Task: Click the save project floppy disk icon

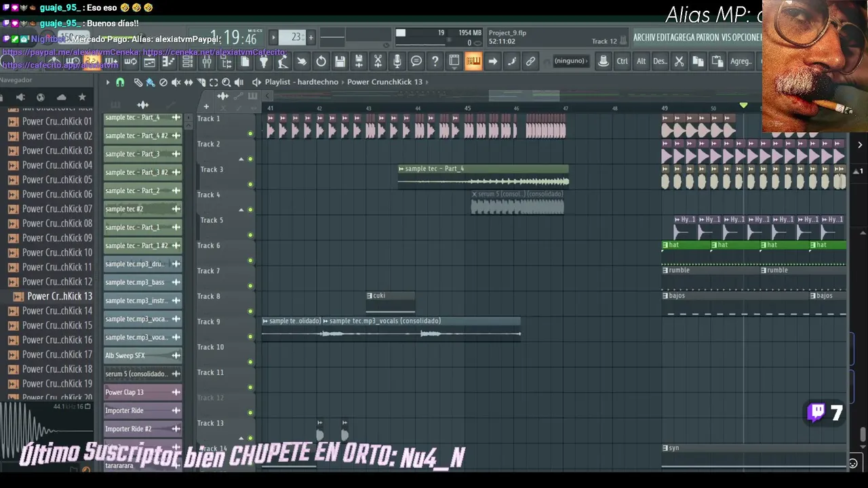Action: tap(340, 62)
